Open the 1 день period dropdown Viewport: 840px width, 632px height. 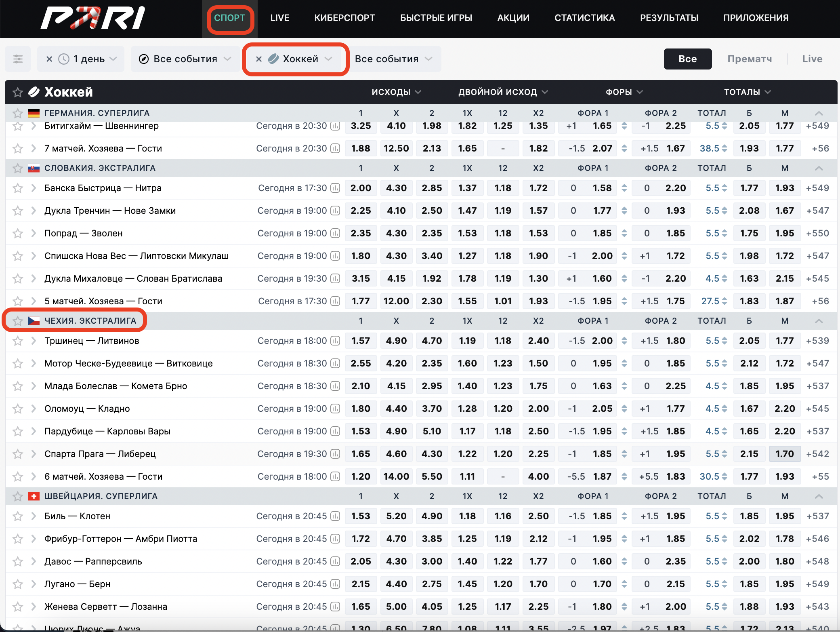pyautogui.click(x=88, y=59)
